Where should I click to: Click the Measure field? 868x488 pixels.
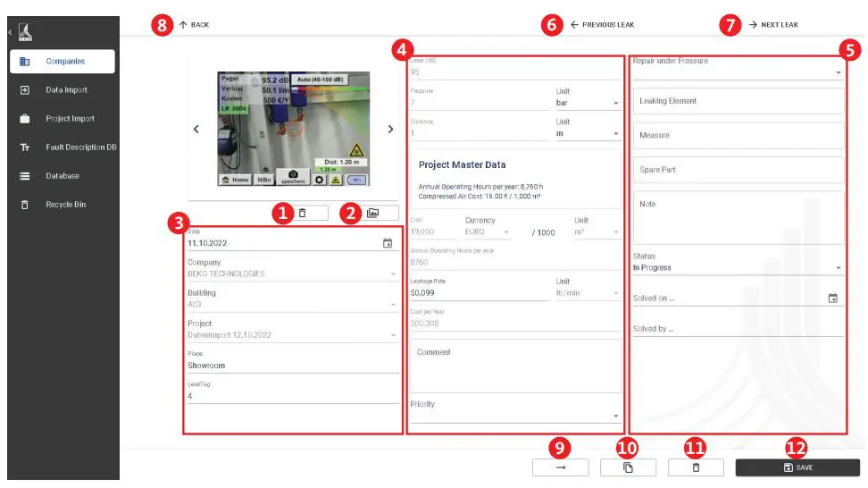[x=739, y=135]
